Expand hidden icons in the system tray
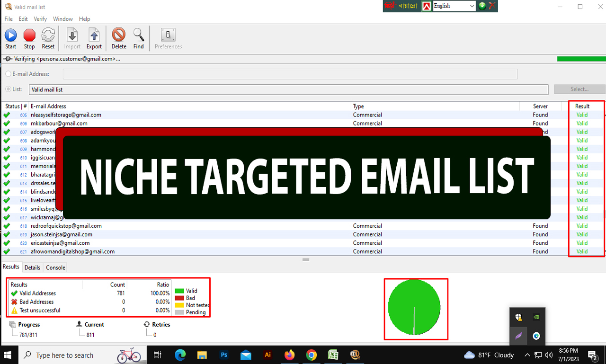This screenshot has height=364, width=606. click(x=527, y=355)
